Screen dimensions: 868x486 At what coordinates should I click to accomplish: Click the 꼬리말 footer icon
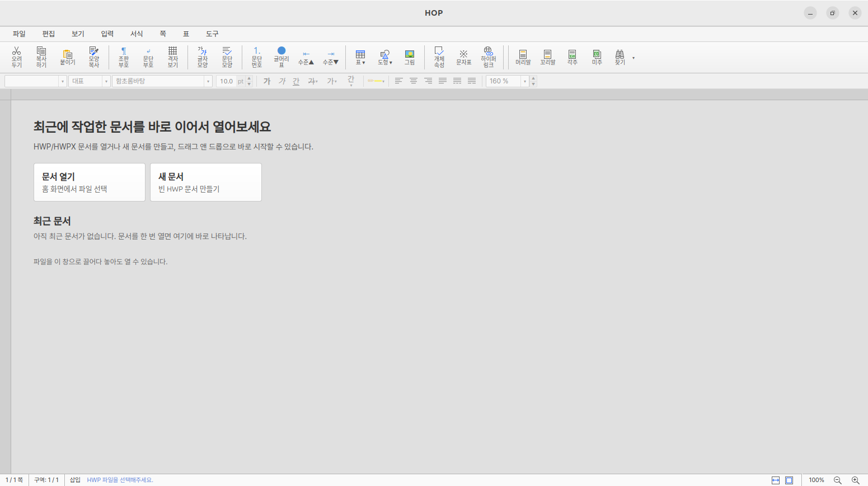point(548,57)
